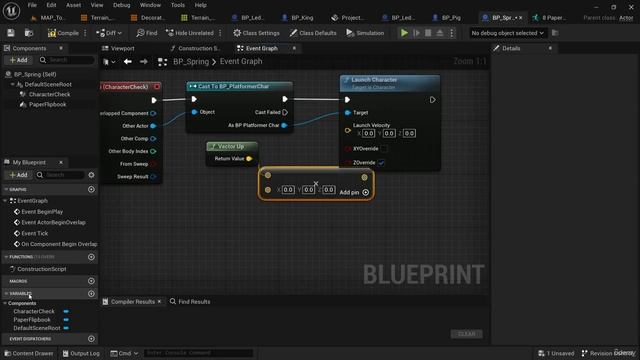Add a new graph
Screen dimensions: 640x360
(x=91, y=189)
